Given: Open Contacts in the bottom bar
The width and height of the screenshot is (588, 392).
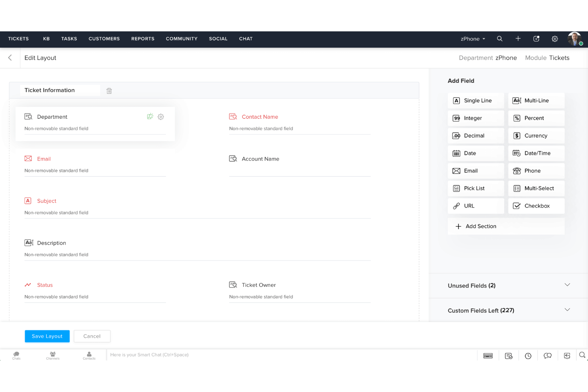Looking at the screenshot, I should (x=89, y=355).
